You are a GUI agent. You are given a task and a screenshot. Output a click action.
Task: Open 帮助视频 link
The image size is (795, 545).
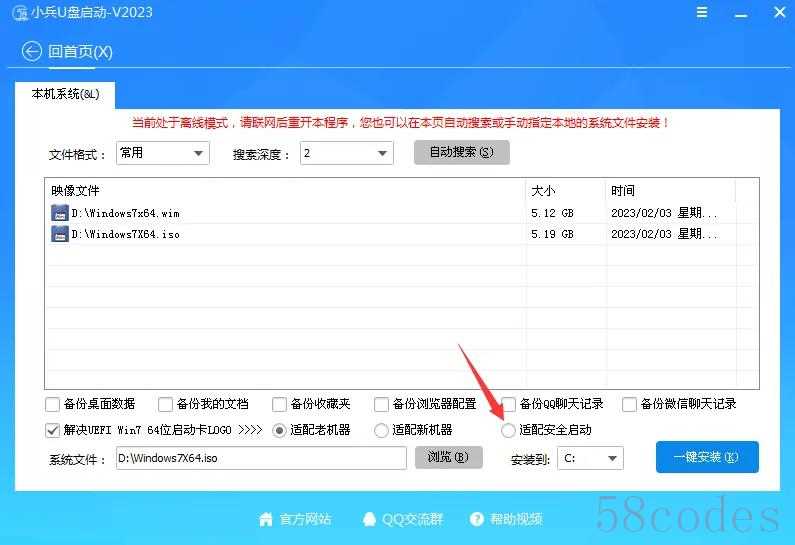click(516, 519)
